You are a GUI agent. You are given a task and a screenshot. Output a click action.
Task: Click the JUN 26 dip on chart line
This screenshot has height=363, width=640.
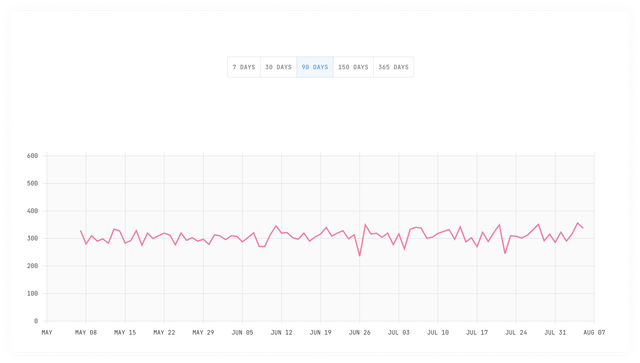point(360,256)
